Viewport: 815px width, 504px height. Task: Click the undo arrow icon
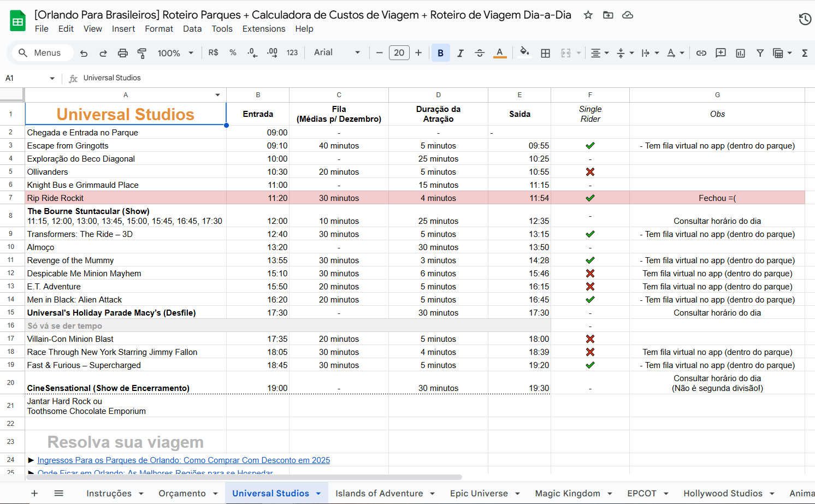(x=84, y=53)
